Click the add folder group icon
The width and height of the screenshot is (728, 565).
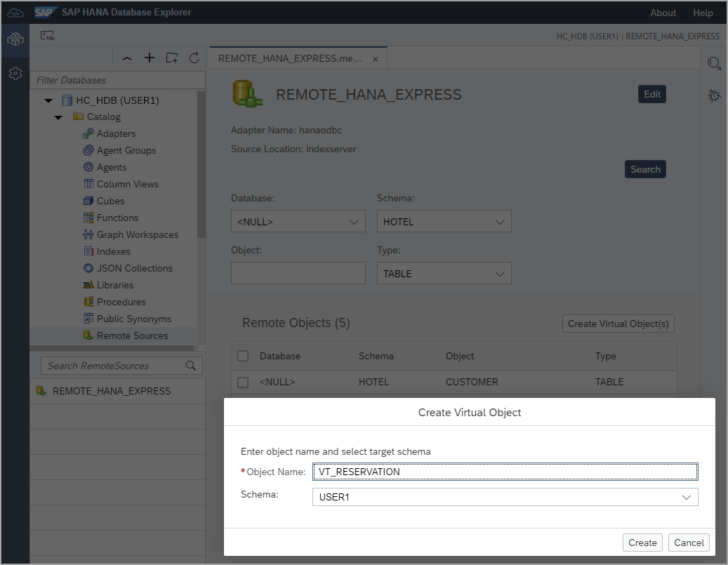pos(172,58)
